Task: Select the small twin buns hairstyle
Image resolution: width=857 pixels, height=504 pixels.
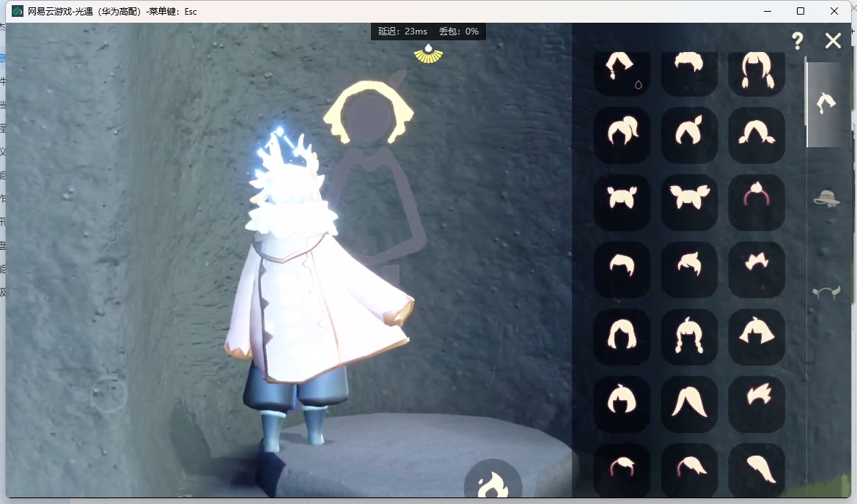Action: point(622,202)
